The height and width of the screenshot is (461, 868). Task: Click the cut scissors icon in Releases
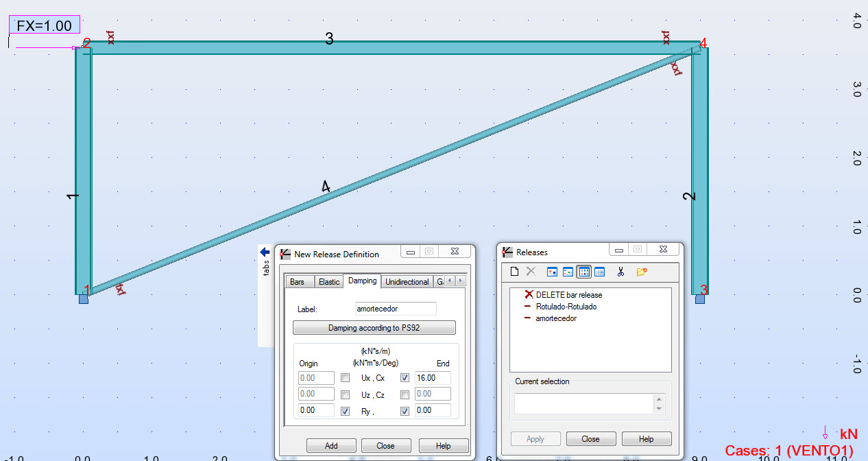coord(620,271)
